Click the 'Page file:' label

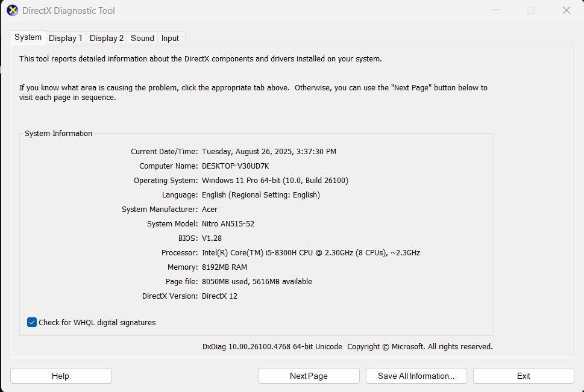point(182,282)
